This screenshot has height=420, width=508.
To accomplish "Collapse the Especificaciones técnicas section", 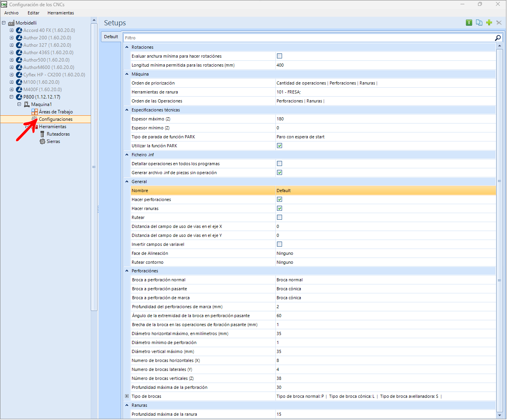I will (x=127, y=110).
